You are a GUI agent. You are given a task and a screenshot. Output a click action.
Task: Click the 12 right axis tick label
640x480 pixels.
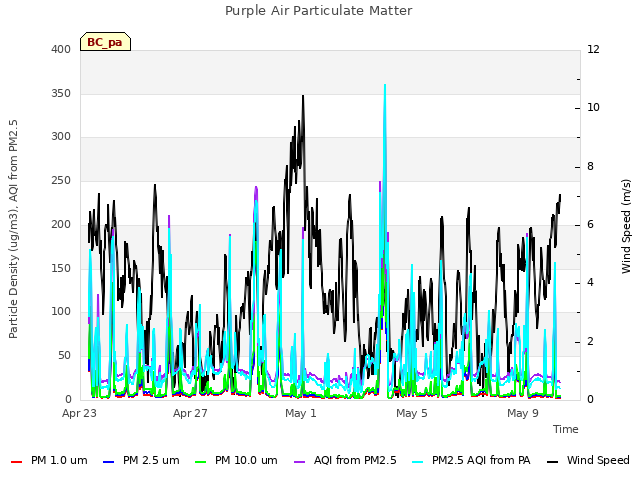click(593, 49)
